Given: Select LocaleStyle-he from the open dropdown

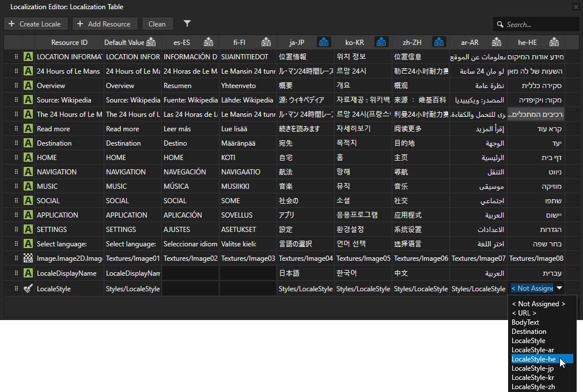Looking at the screenshot, I should click(535, 359).
